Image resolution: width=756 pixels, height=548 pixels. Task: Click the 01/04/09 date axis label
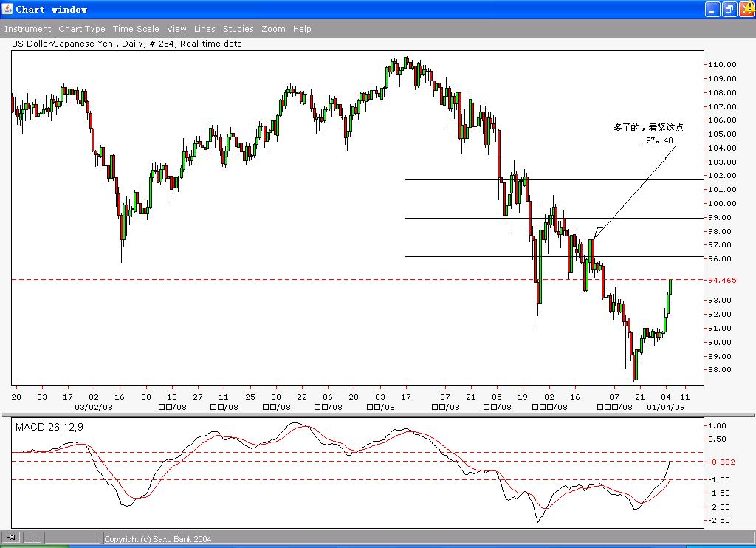coord(666,407)
